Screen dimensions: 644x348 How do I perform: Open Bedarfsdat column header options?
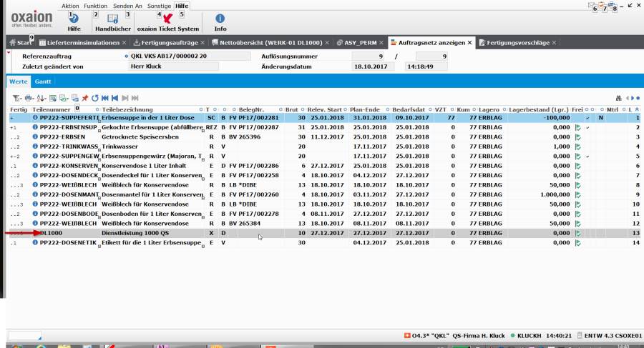[x=430, y=109]
